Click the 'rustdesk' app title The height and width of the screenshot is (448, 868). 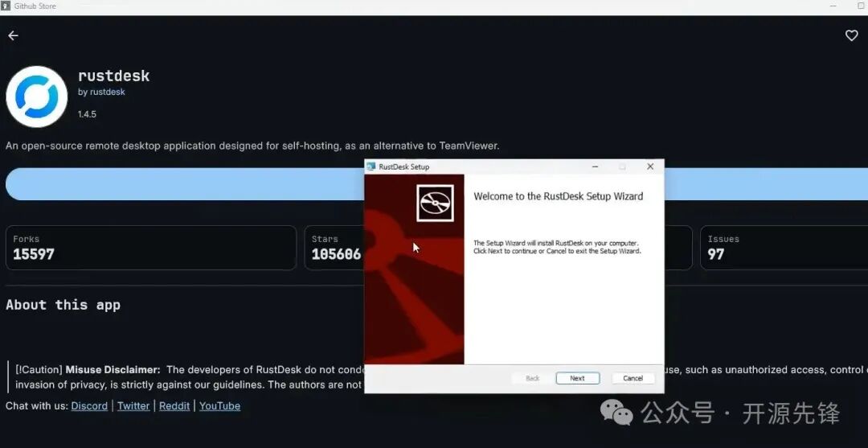[x=113, y=76]
